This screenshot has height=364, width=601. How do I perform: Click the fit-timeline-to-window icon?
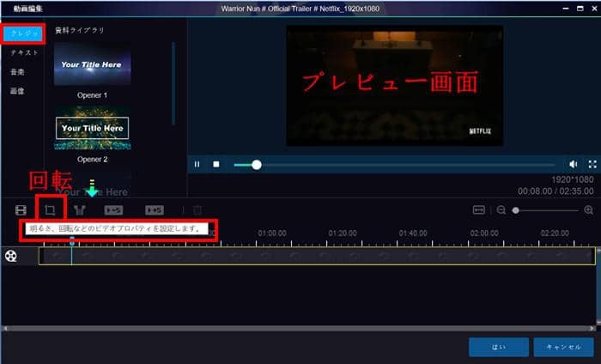[479, 210]
